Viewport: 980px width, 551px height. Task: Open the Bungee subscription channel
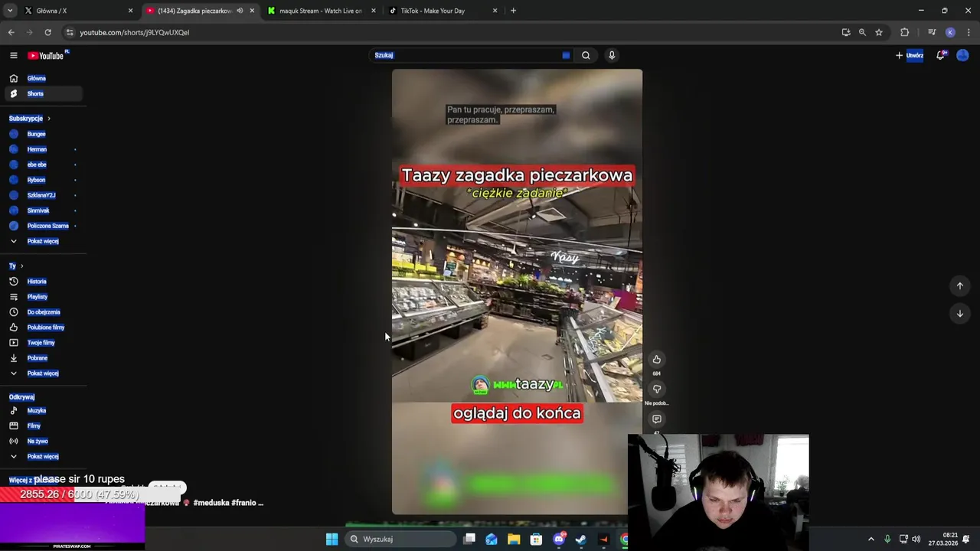[36, 134]
